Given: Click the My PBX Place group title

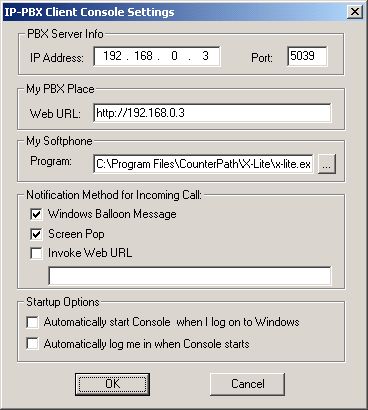Looking at the screenshot, I should click(x=60, y=89).
